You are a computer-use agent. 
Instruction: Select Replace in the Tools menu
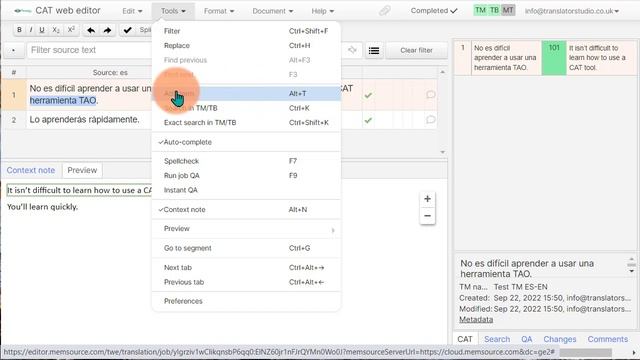point(246,45)
